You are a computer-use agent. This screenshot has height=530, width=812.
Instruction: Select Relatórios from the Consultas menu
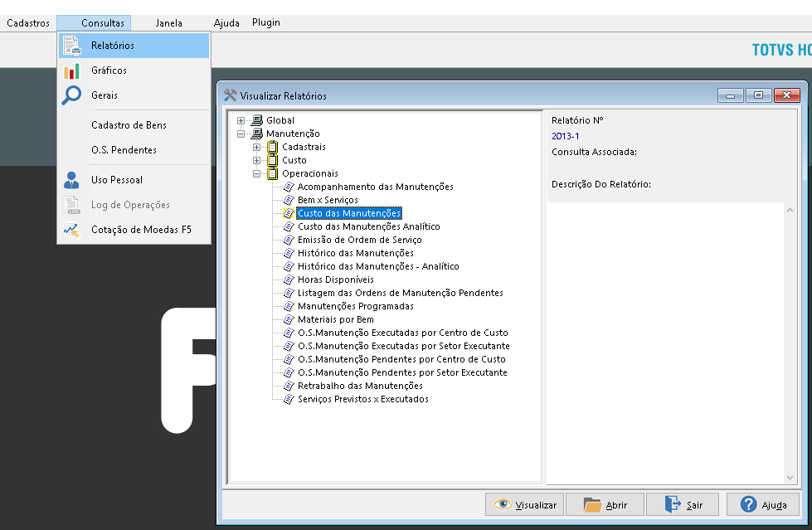pyautogui.click(x=134, y=46)
